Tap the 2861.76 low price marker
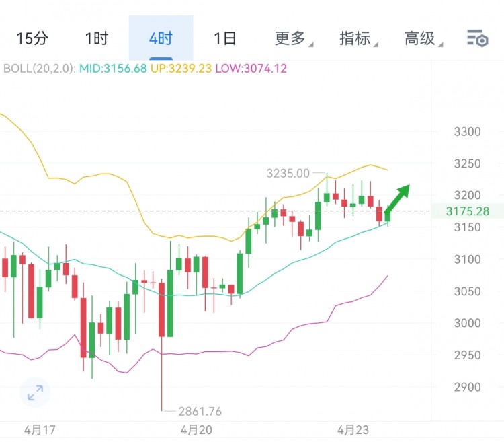The image size is (504, 442). [200, 411]
